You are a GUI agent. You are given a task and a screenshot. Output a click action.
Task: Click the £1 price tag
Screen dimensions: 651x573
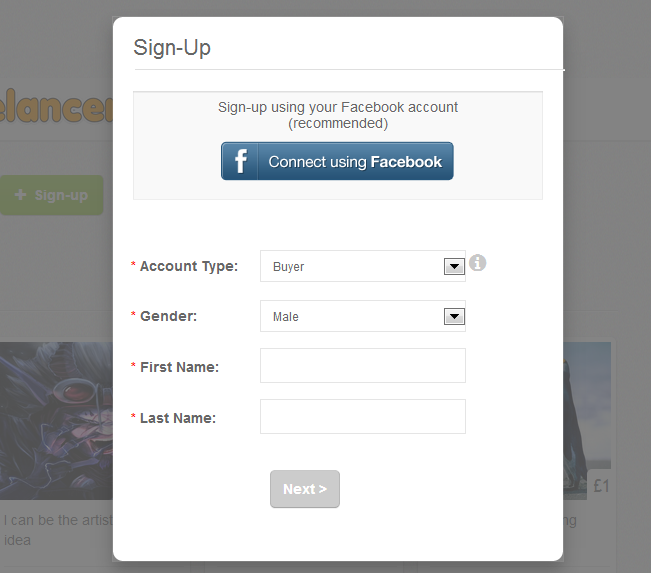pyautogui.click(x=600, y=487)
